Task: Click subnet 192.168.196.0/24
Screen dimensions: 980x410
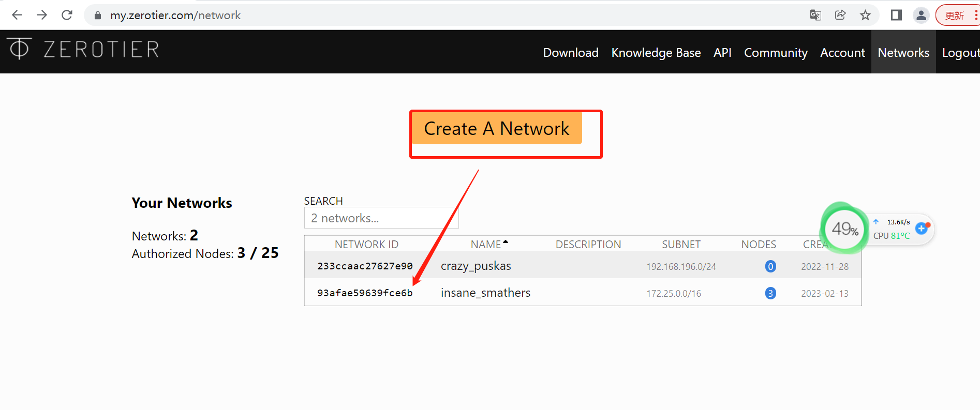Action: [681, 267]
